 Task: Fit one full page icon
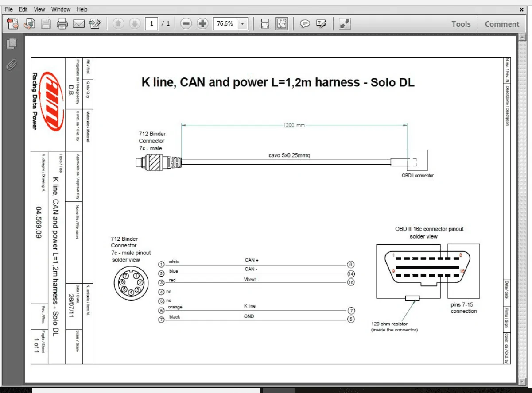coord(282,23)
